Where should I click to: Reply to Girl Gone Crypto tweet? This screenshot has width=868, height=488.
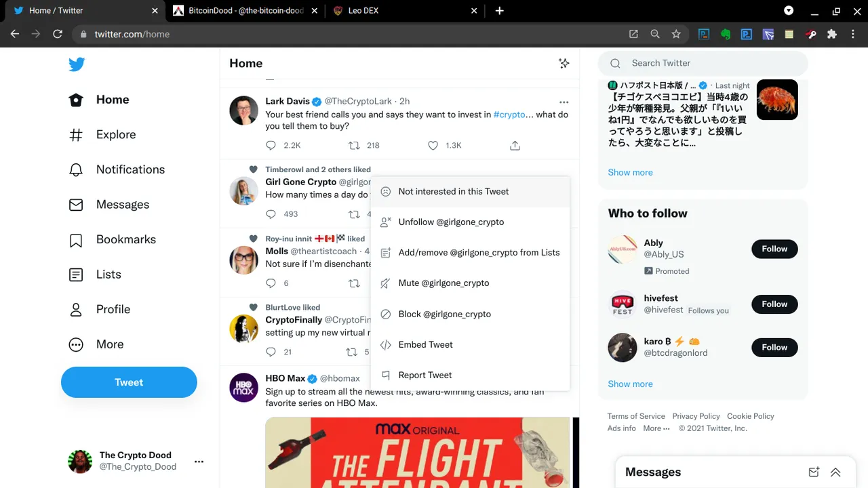point(271,214)
